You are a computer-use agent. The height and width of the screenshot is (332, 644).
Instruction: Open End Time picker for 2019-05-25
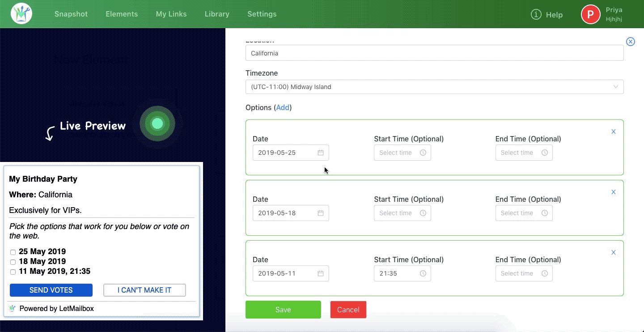point(524,153)
